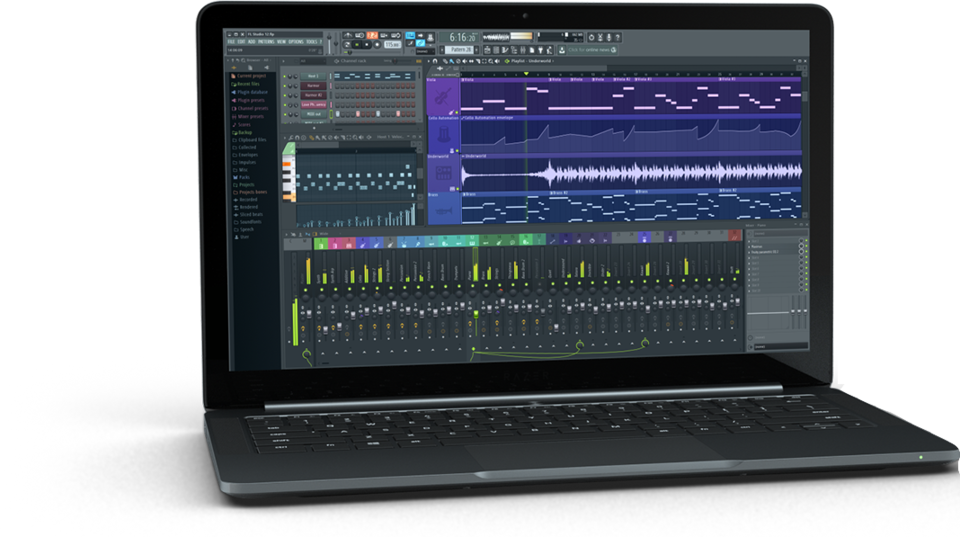Click the Root 1 channel button

pyautogui.click(x=313, y=76)
